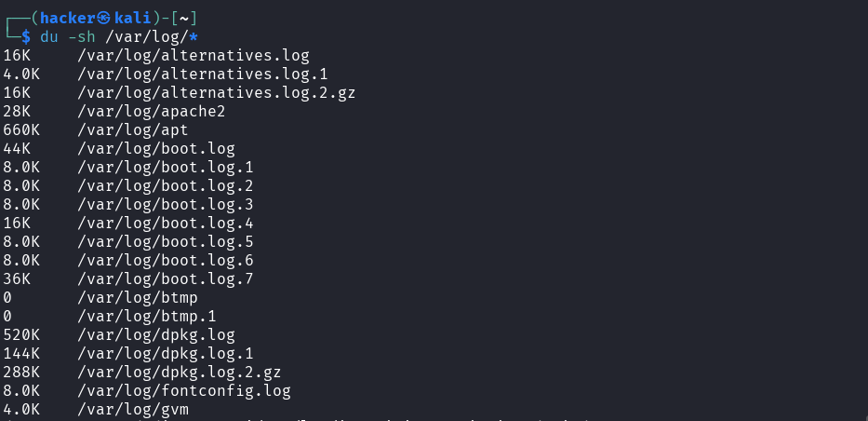Select the /var/log/apt entry
This screenshot has height=421, width=868.
pos(133,130)
